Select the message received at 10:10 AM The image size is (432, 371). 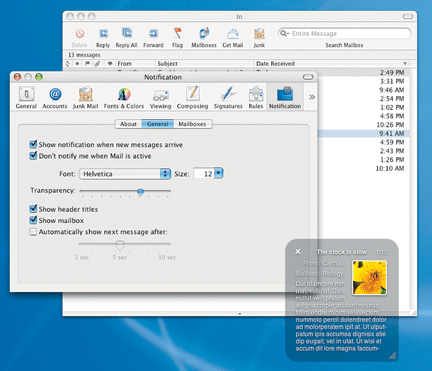coord(363,168)
